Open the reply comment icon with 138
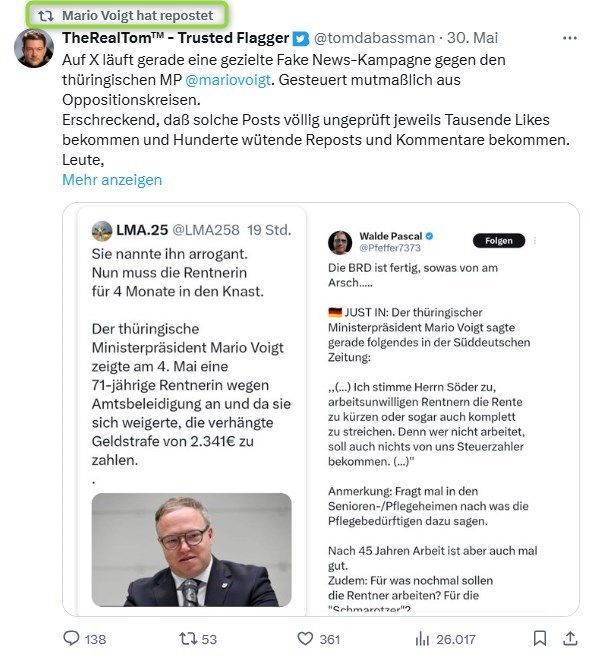This screenshot has height=659, width=590. pos(71,638)
